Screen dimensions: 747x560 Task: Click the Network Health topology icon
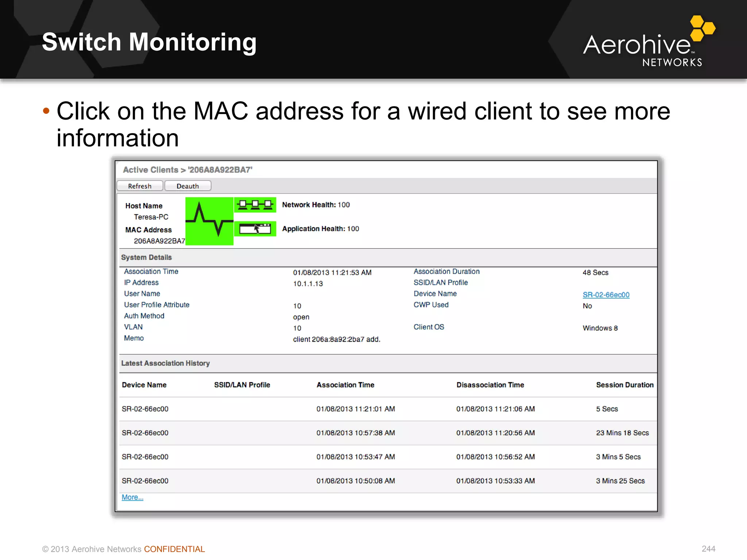click(x=255, y=205)
